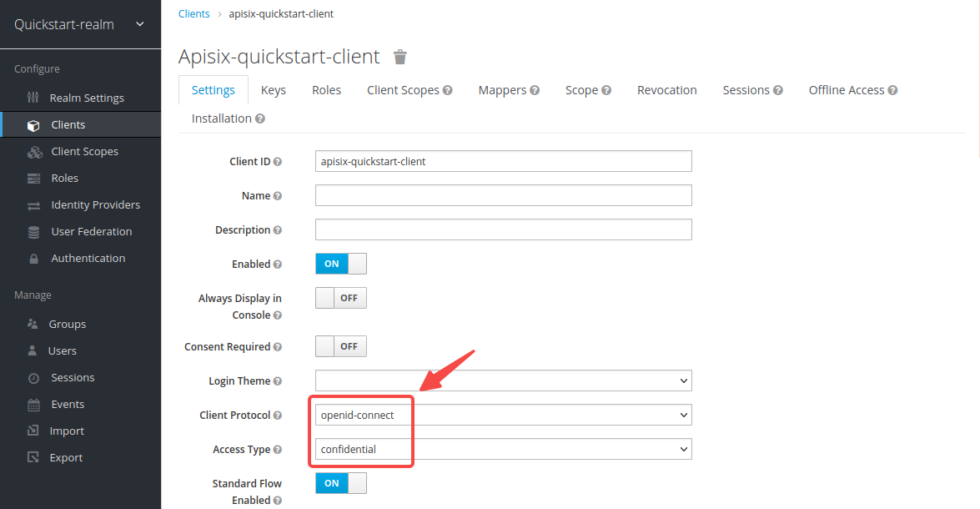This screenshot has height=509, width=980.
Task: Open Access Type dropdown showing confidential
Action: tap(503, 450)
